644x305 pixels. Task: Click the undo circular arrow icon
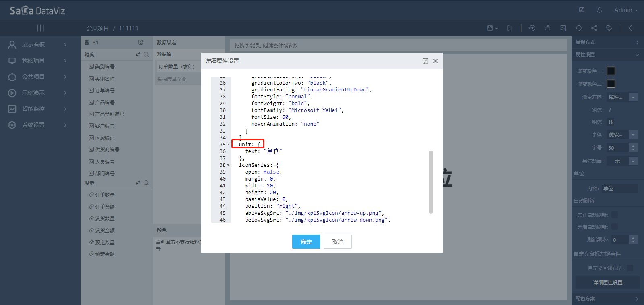[578, 28]
